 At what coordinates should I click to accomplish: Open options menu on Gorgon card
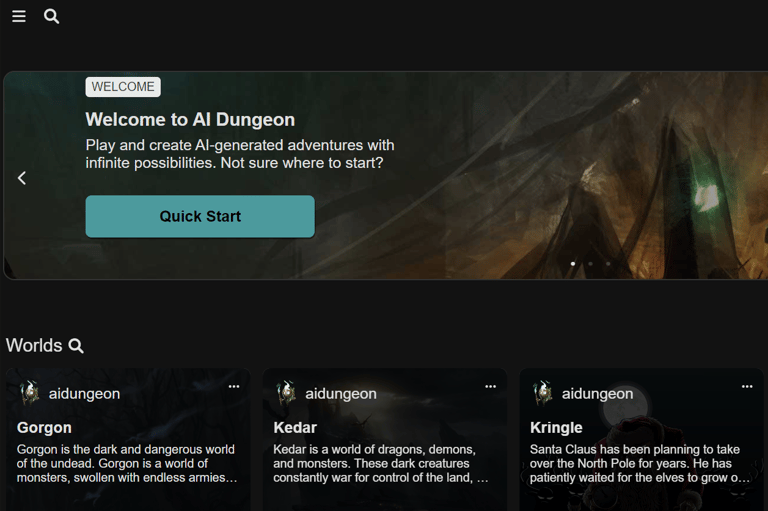[x=234, y=387]
